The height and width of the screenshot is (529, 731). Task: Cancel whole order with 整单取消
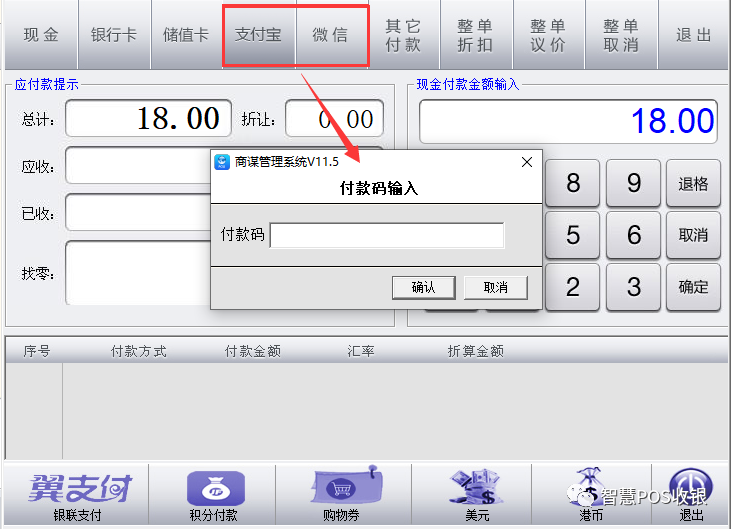pos(621,35)
